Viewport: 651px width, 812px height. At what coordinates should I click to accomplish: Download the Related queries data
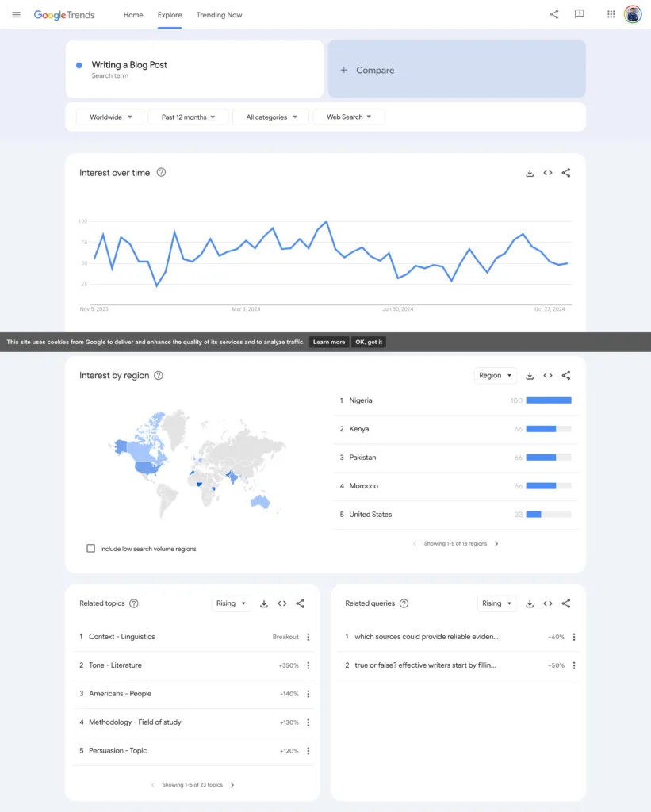click(530, 603)
